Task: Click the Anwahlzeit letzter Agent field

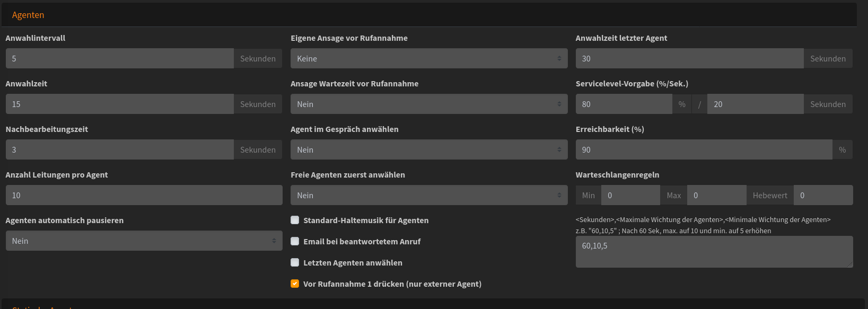Action: (x=689, y=58)
